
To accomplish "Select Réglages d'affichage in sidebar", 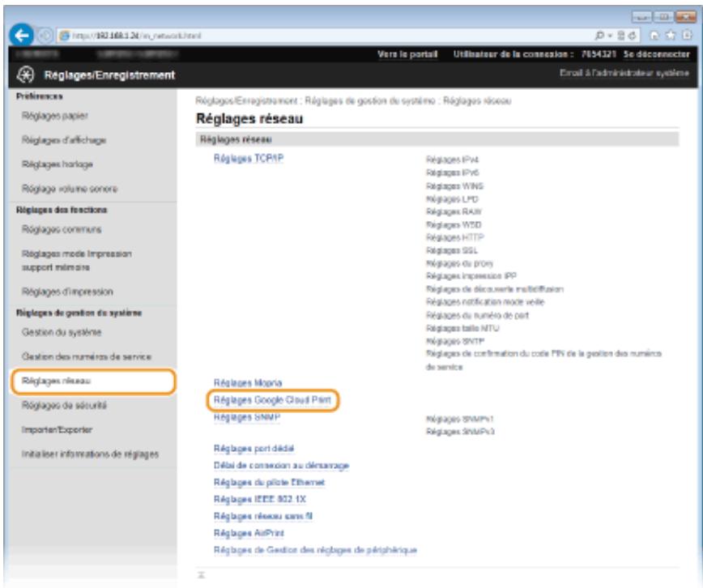I will pos(64,140).
